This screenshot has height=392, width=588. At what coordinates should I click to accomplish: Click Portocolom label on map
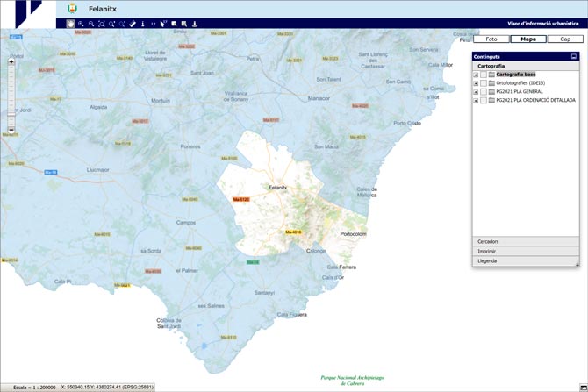[x=354, y=234]
